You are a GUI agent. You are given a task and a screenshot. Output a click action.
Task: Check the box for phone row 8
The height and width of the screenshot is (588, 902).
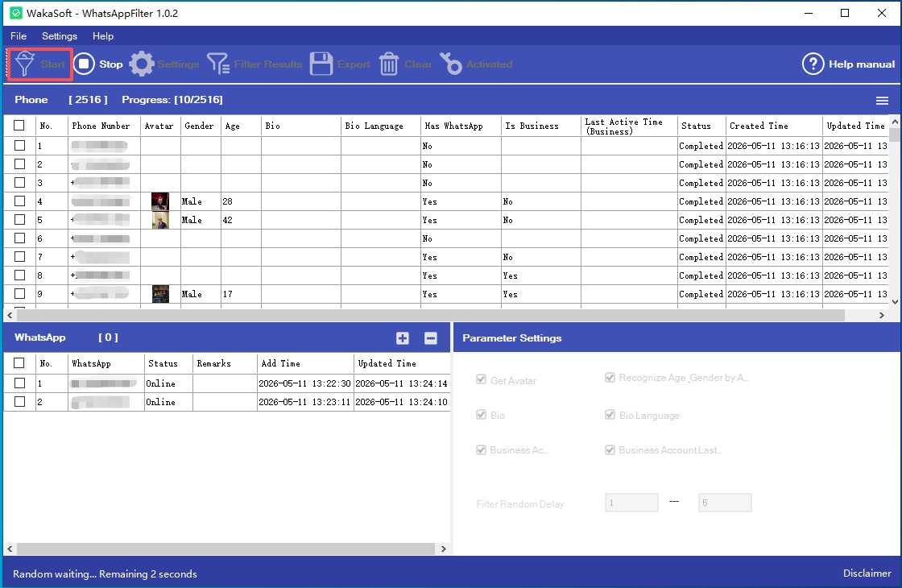click(19, 275)
